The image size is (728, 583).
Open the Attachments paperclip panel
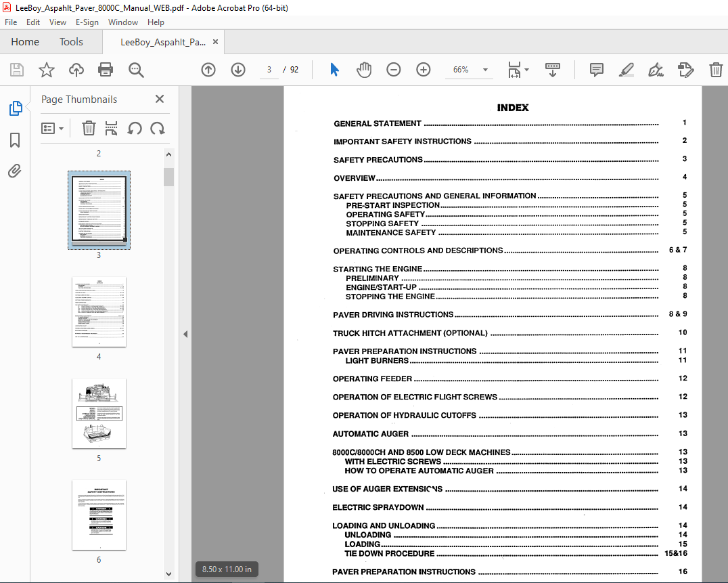15,171
